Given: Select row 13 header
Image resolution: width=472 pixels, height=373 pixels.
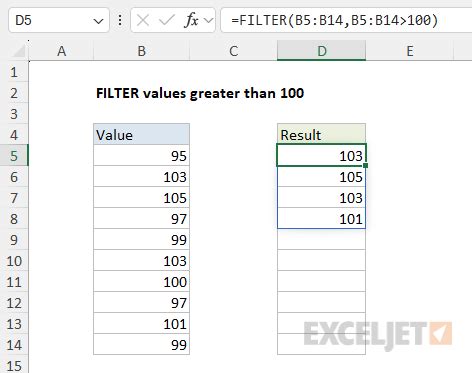Looking at the screenshot, I should 14,324.
